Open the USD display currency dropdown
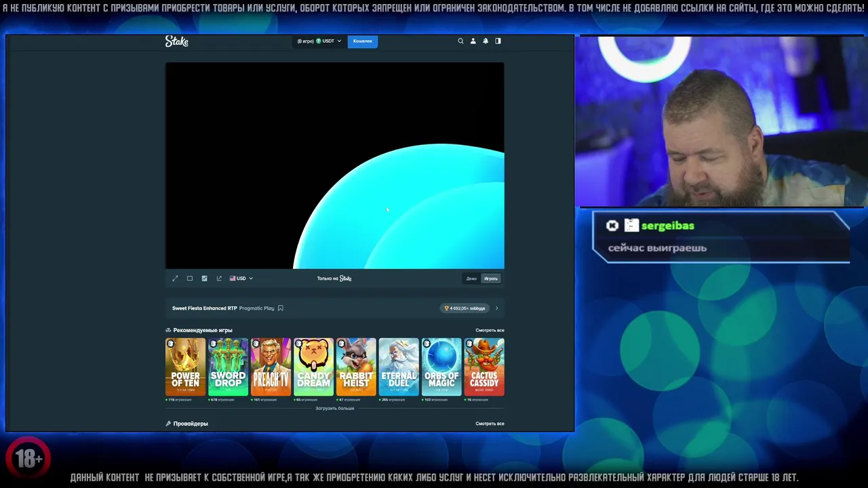Viewport: 868px width, 488px height. click(241, 279)
